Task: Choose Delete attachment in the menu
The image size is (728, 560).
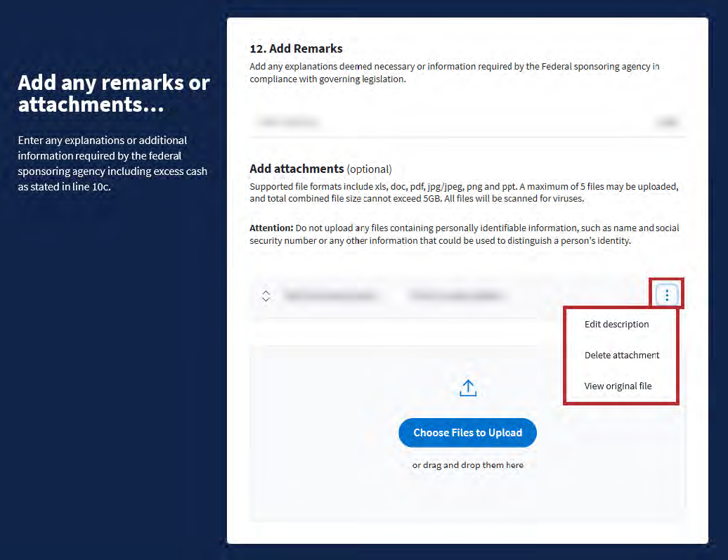Action: click(x=621, y=356)
